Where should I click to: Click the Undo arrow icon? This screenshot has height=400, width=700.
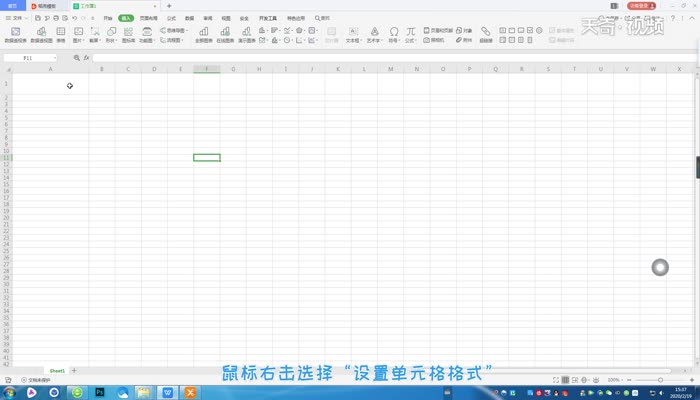(75, 18)
